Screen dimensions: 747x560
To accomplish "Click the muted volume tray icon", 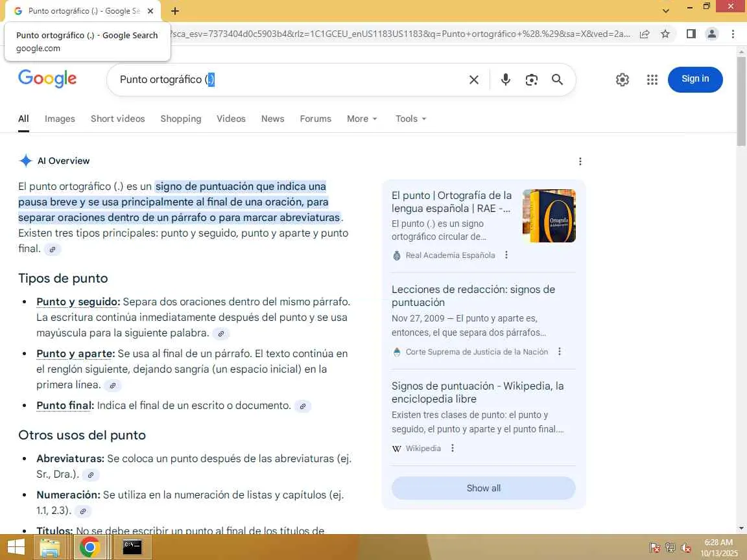I will pyautogui.click(x=685, y=548).
